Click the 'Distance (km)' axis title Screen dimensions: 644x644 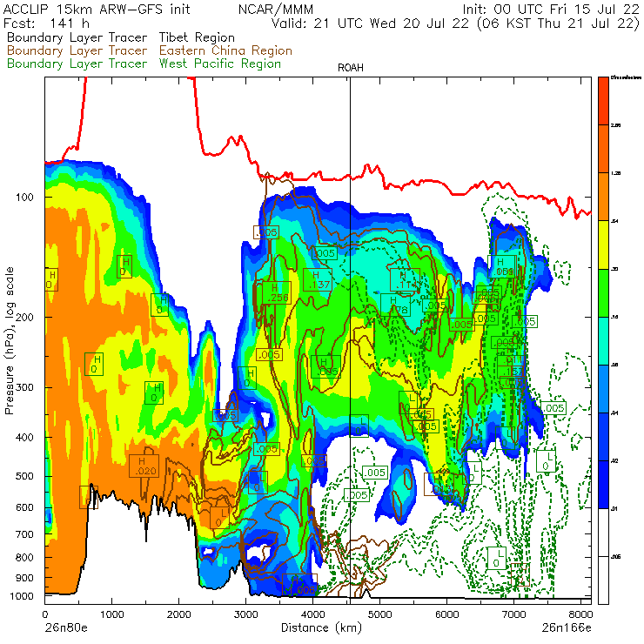(x=321, y=627)
